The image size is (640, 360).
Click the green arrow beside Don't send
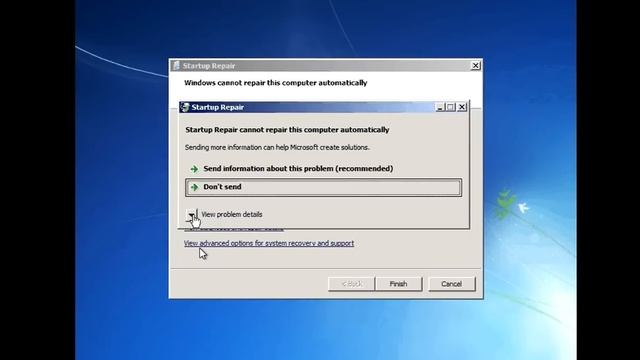(x=194, y=187)
